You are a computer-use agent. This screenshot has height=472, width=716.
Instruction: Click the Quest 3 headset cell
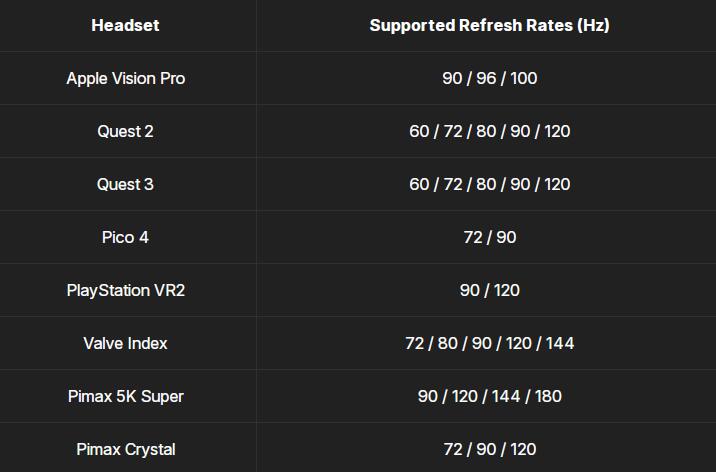(x=125, y=184)
